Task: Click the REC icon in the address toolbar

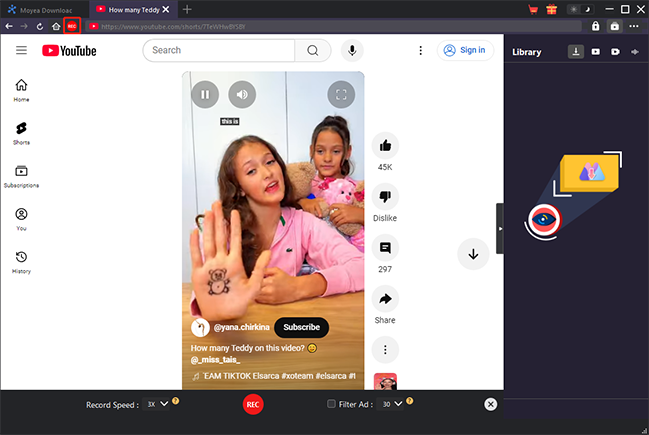Action: point(71,26)
